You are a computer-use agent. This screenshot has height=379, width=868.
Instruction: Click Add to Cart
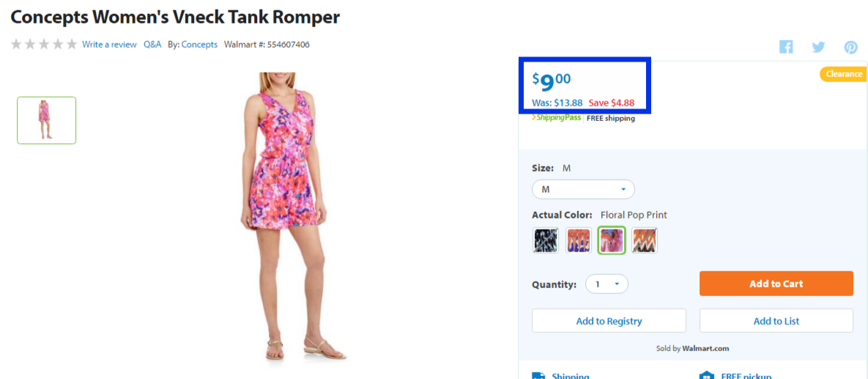click(x=776, y=284)
